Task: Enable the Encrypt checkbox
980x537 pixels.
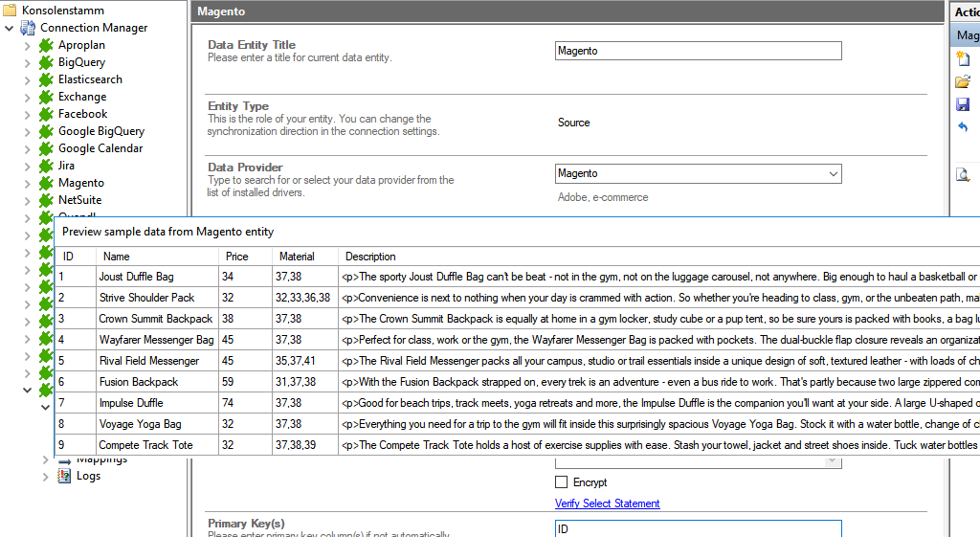Action: tap(562, 482)
